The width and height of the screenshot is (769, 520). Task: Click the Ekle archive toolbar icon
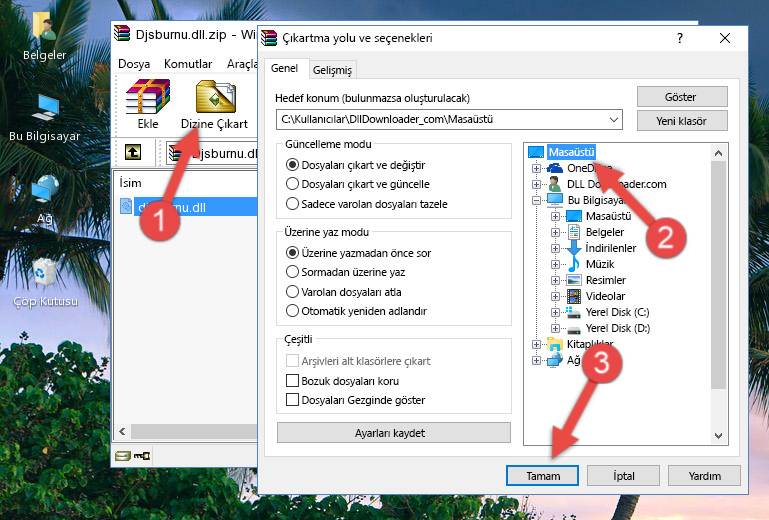click(148, 97)
